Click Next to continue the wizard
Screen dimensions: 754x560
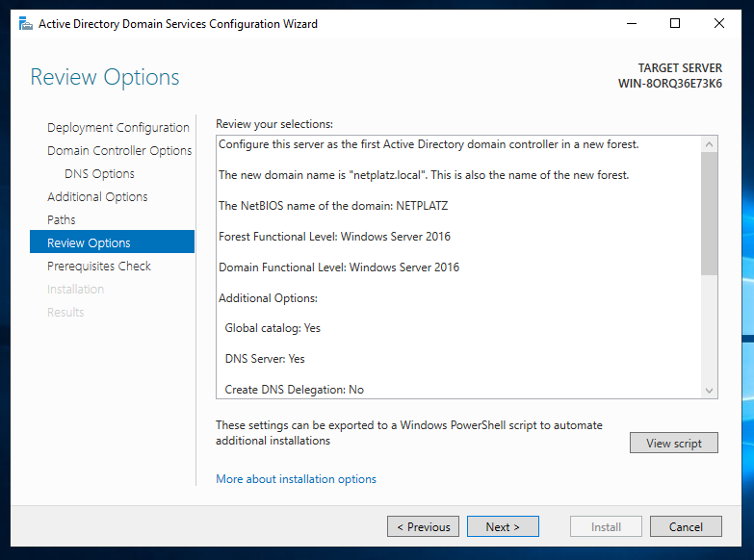(x=503, y=526)
